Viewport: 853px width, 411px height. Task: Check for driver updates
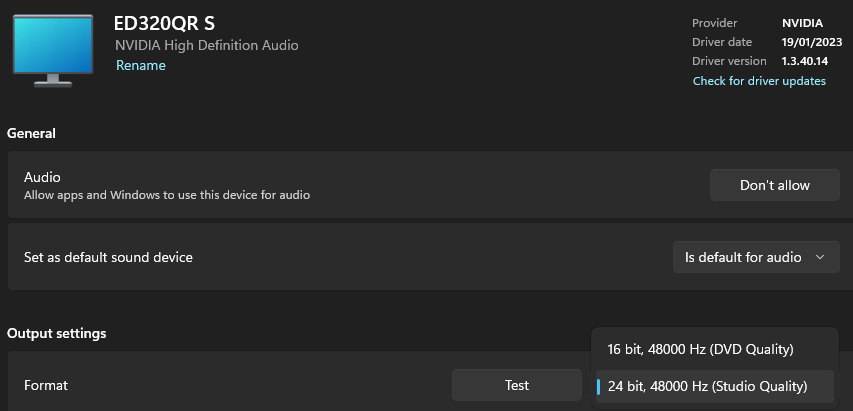[x=759, y=81]
